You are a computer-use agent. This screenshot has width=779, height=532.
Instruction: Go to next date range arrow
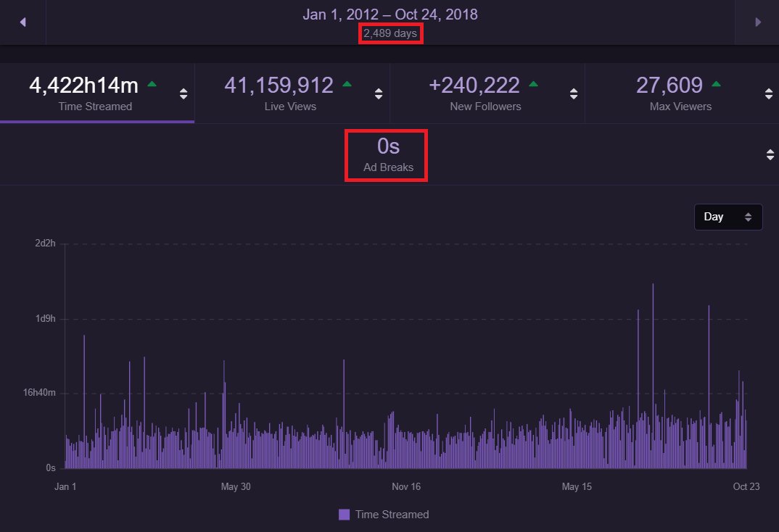pos(758,22)
